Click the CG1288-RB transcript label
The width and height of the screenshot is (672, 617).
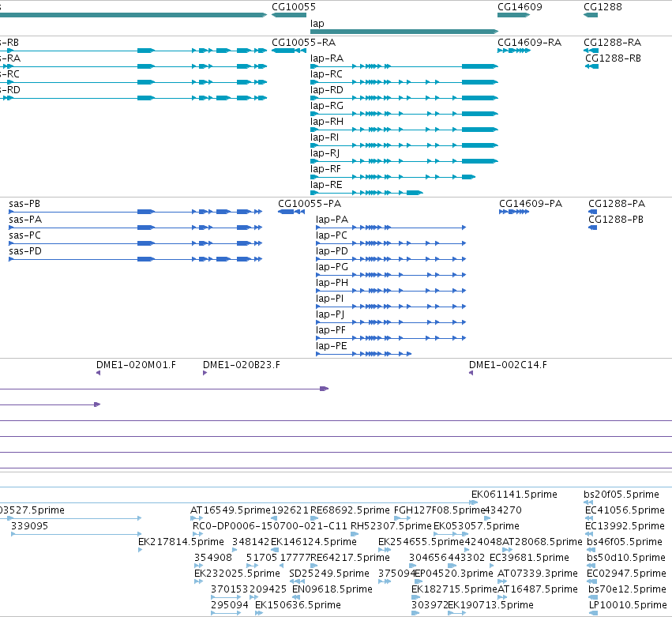tap(614, 58)
